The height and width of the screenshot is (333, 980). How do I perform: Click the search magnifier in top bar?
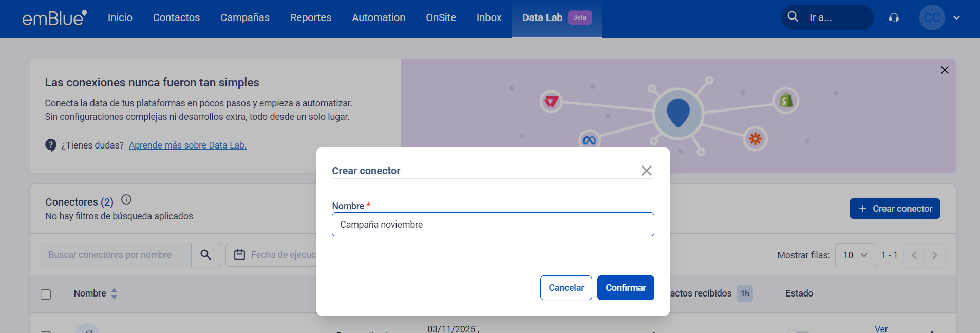pos(793,17)
